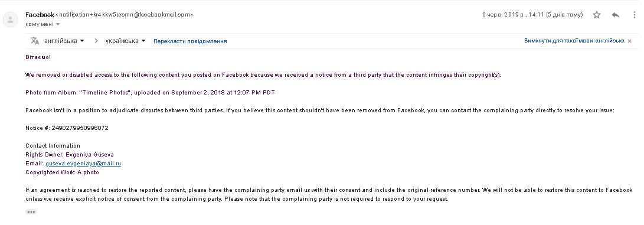Expand trimmed content ellipsis button

(x=31, y=212)
